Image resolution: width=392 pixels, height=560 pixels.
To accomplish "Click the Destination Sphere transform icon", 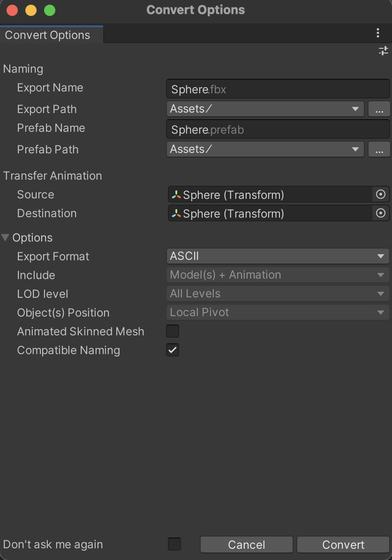I will click(x=176, y=213).
